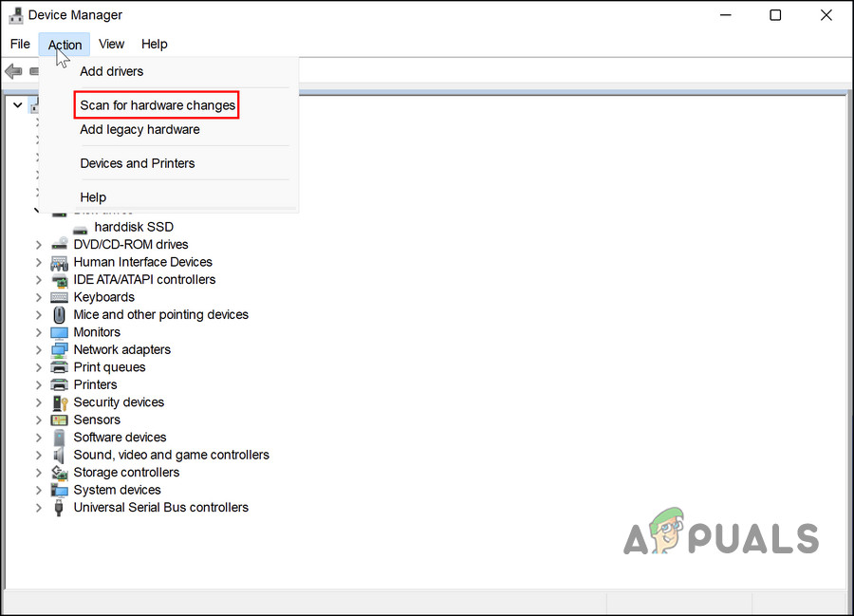Select the Storage controllers label

point(126,473)
